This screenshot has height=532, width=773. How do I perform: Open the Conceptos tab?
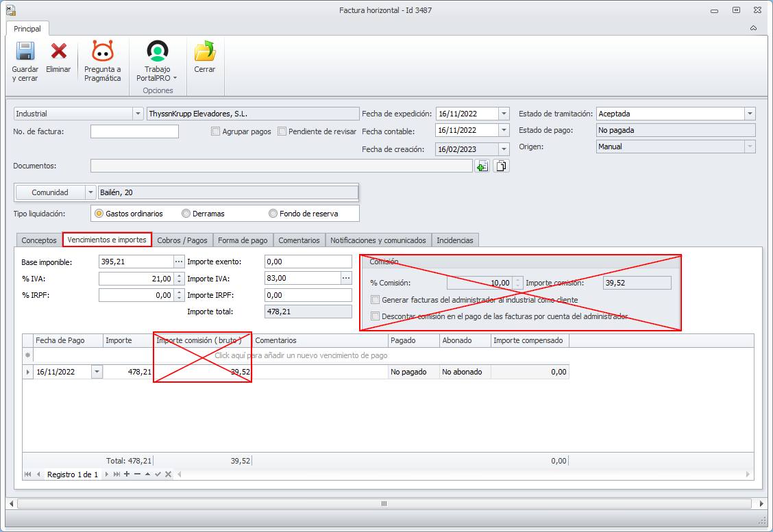[x=39, y=240]
